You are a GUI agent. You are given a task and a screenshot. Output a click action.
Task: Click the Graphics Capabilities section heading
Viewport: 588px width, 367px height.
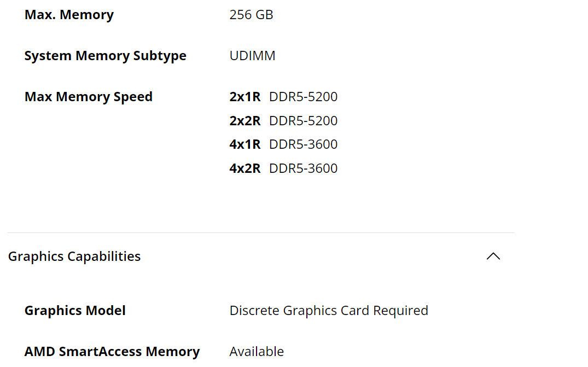point(74,257)
